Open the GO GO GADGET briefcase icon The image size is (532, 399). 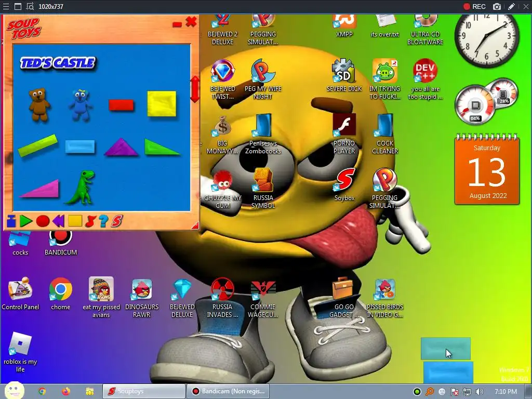[x=344, y=298]
